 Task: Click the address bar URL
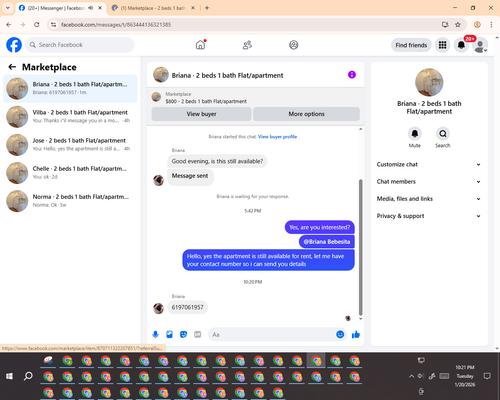116,25
